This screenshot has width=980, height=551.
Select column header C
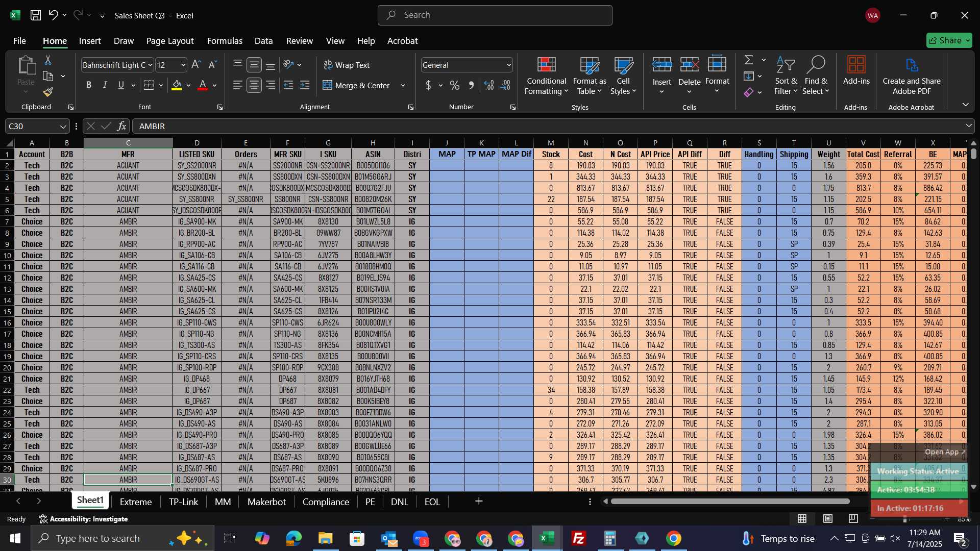click(x=128, y=143)
